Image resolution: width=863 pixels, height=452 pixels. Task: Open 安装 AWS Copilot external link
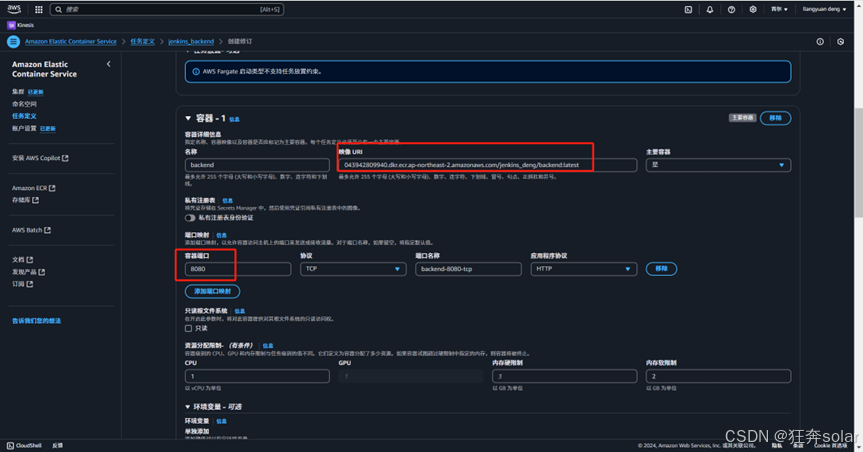(40, 158)
